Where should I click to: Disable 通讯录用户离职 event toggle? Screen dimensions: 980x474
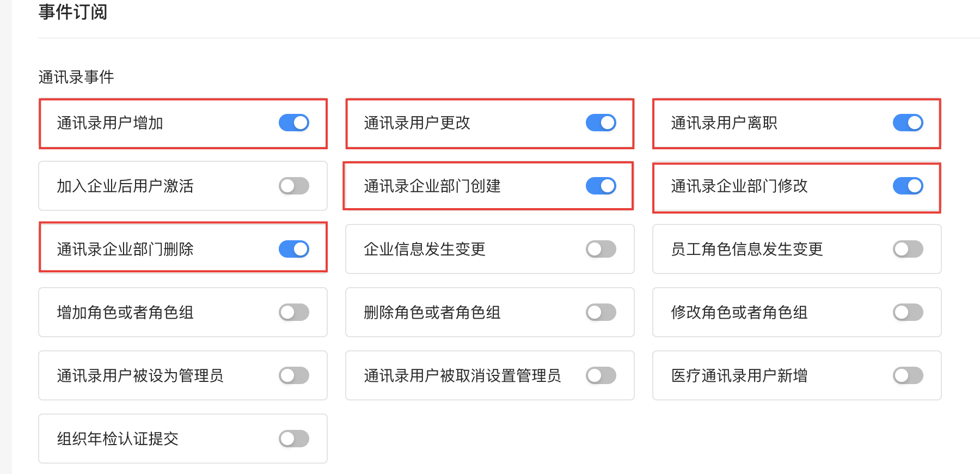click(908, 123)
